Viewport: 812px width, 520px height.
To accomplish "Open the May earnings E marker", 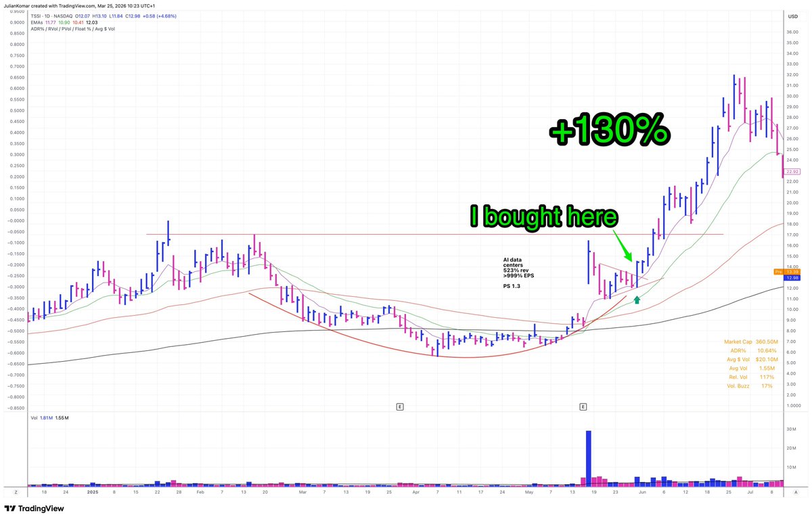I will [583, 406].
